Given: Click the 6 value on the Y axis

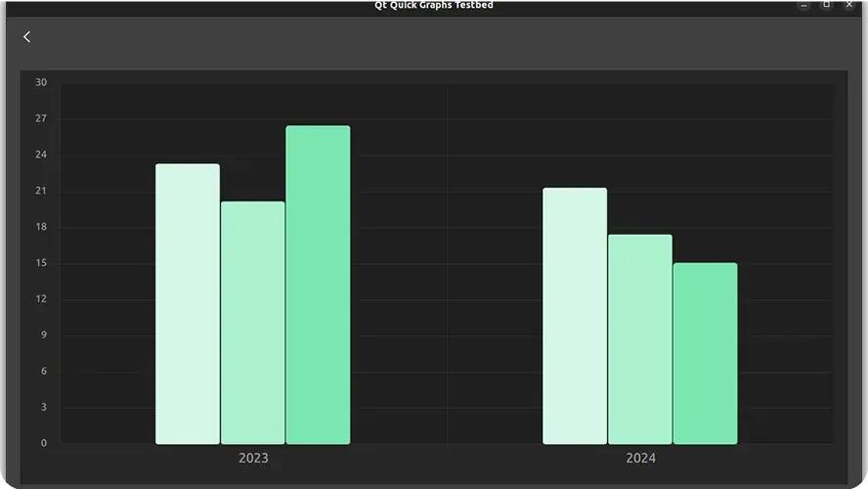Looking at the screenshot, I should [x=44, y=371].
